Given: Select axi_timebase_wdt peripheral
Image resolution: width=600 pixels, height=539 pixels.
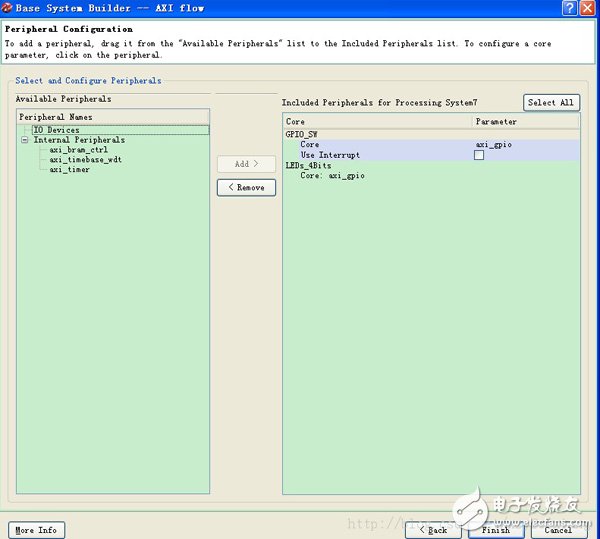Looking at the screenshot, I should [x=85, y=160].
